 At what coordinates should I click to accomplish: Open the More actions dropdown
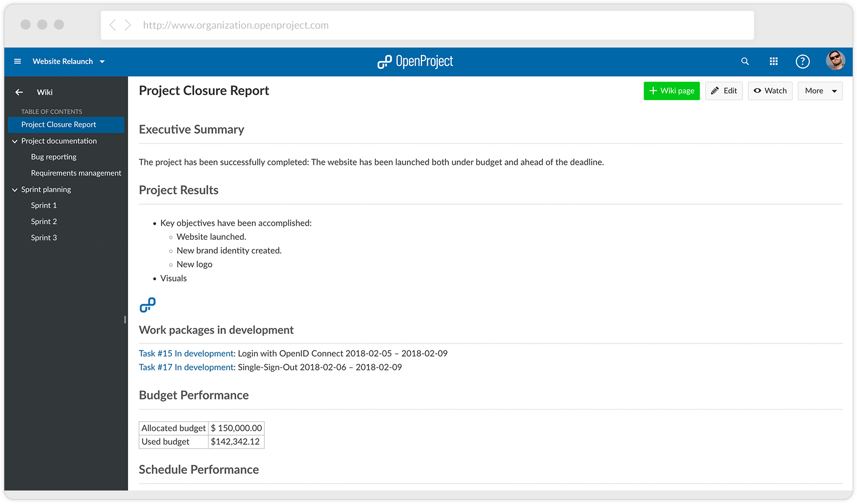point(820,91)
